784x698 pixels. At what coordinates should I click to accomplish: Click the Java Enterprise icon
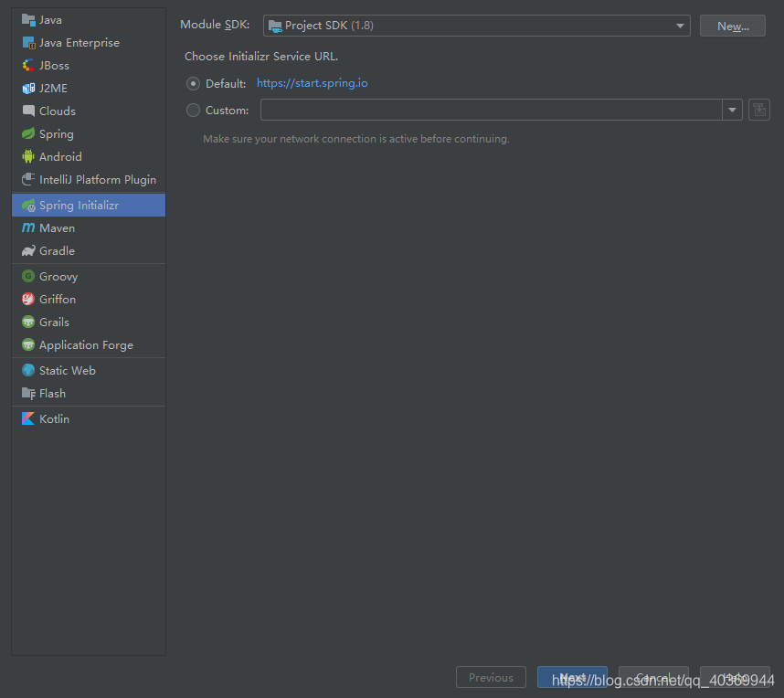pyautogui.click(x=28, y=43)
